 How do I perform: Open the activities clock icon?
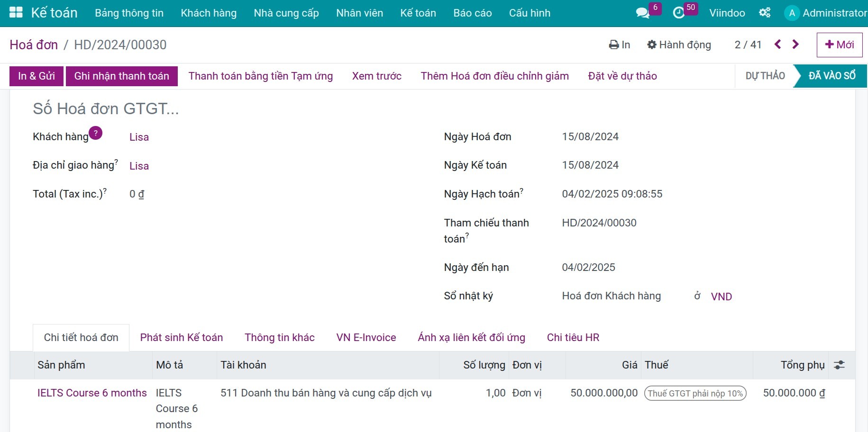(679, 13)
